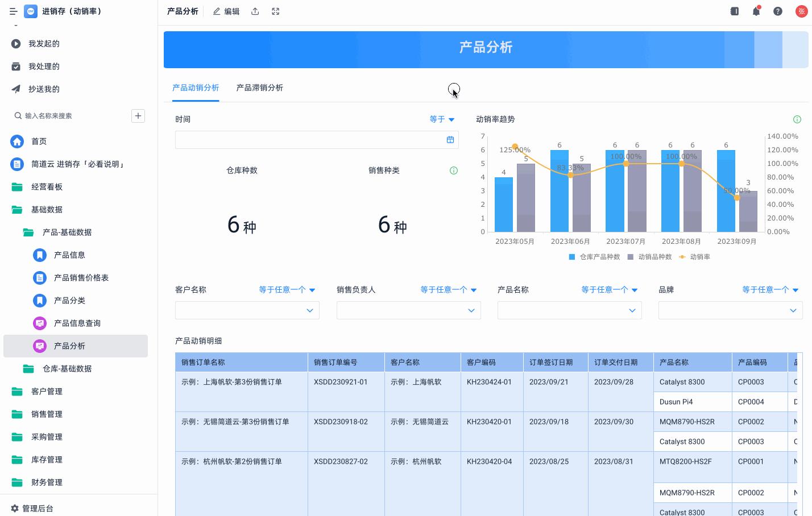Image resolution: width=812 pixels, height=516 pixels.
Task: Open notifications via the bell icon
Action: [756, 11]
